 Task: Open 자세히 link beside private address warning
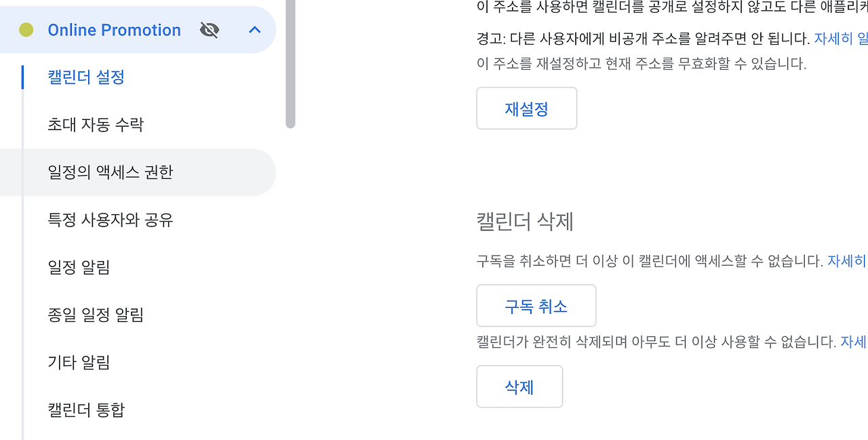(x=841, y=39)
